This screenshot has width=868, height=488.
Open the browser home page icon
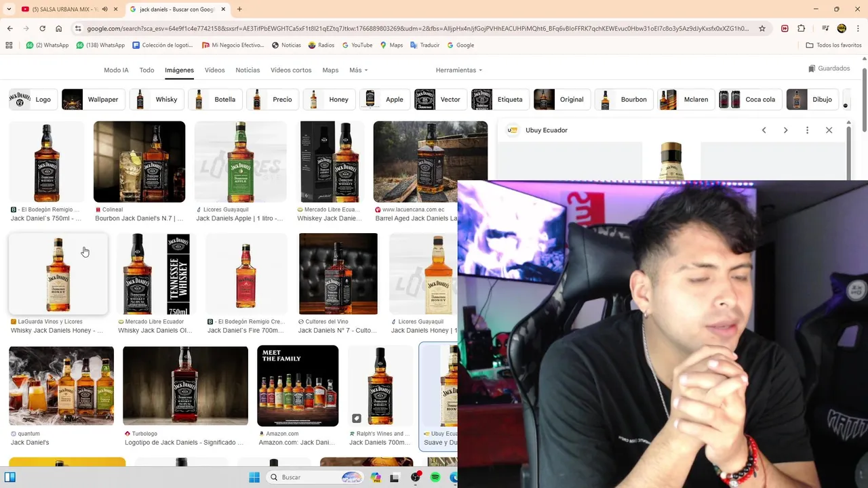[x=59, y=28]
